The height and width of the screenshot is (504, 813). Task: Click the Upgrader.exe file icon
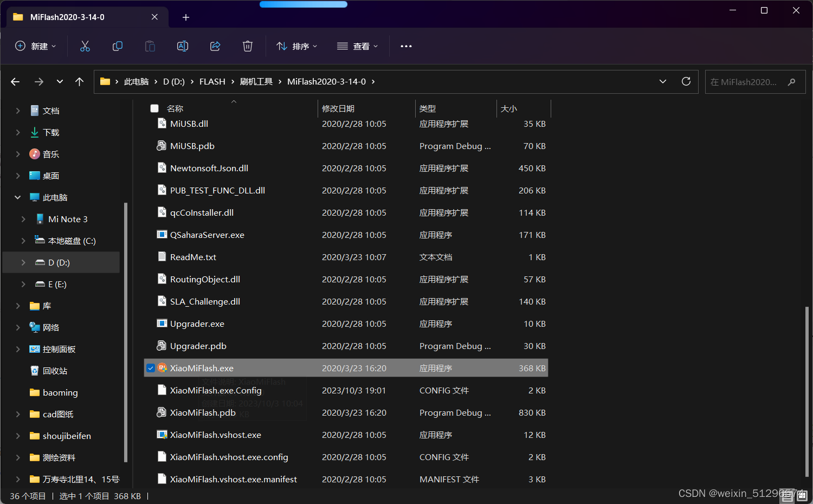(162, 324)
